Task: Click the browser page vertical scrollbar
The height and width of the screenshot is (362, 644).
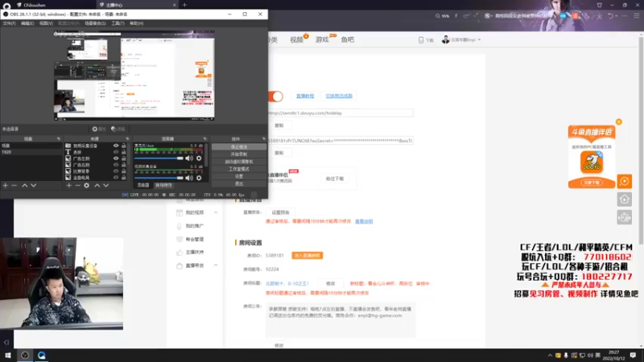Action: tap(641, 139)
